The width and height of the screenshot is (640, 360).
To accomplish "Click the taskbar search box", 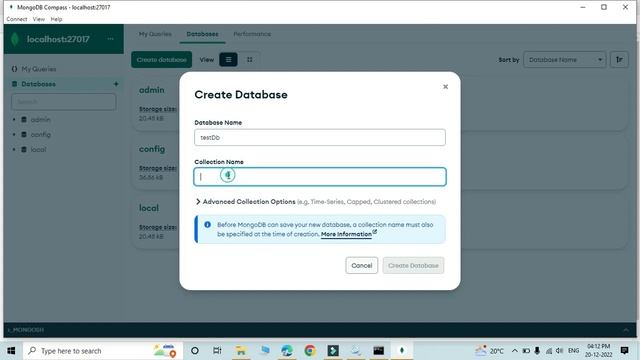I will [x=103, y=351].
